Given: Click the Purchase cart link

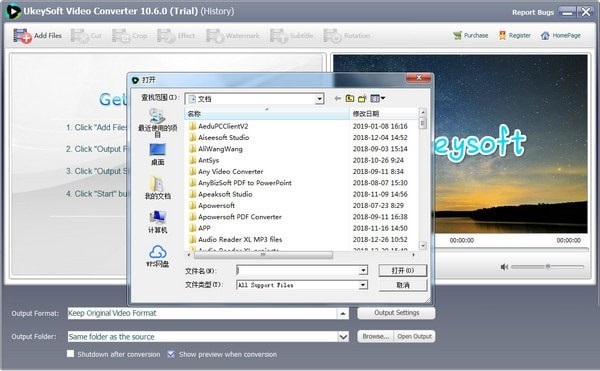Looking at the screenshot, I should point(470,36).
